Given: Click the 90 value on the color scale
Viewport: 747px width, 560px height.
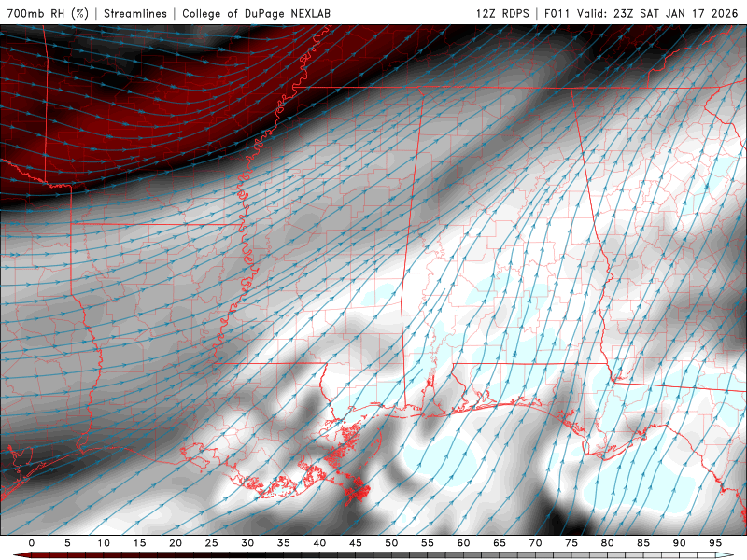Looking at the screenshot, I should tap(679, 543).
